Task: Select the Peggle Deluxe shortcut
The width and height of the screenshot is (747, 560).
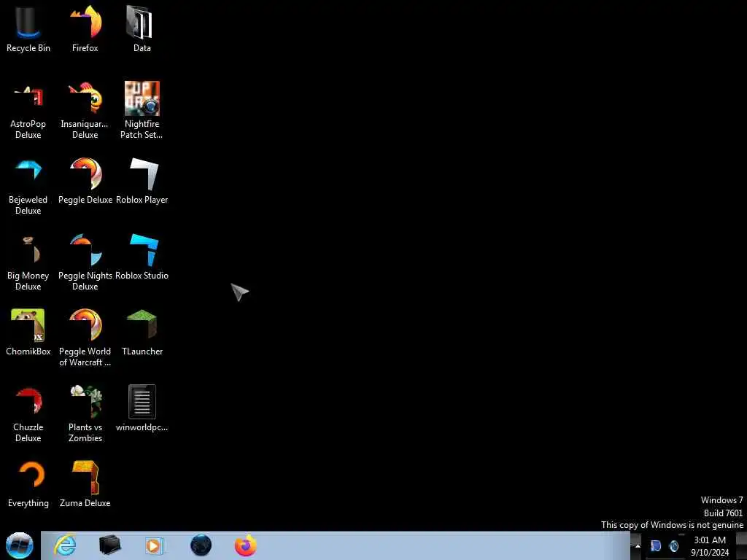Action: coord(85,182)
